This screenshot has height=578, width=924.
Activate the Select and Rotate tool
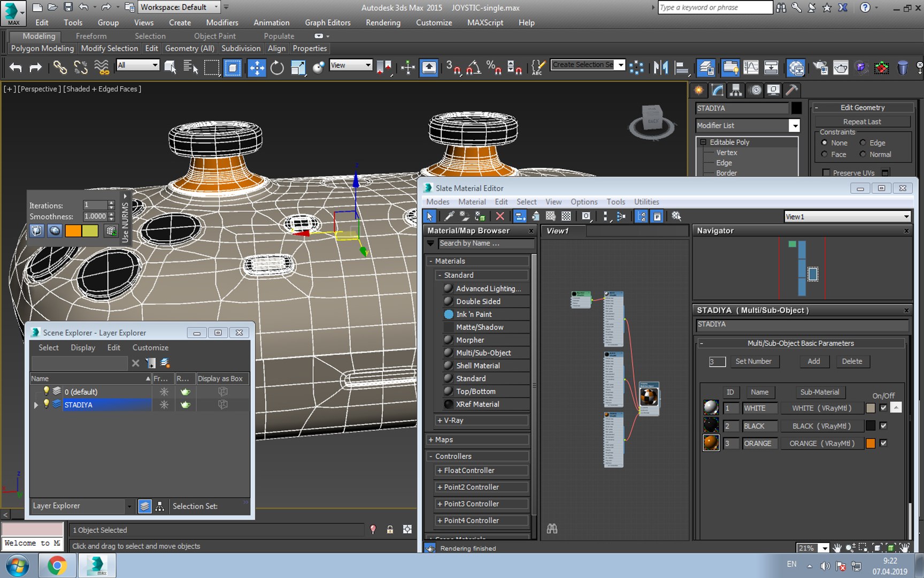coord(277,67)
